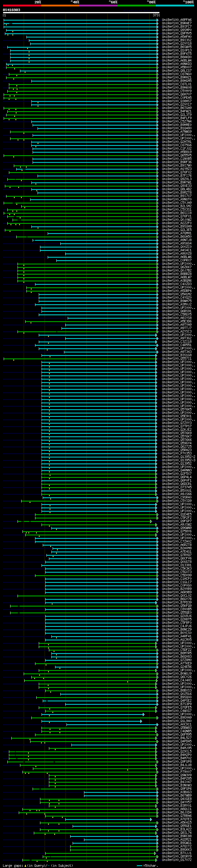Open hit UniRef100_Q10P13
This screenshot has height=868, width=197.
pyautogui.click(x=177, y=50)
